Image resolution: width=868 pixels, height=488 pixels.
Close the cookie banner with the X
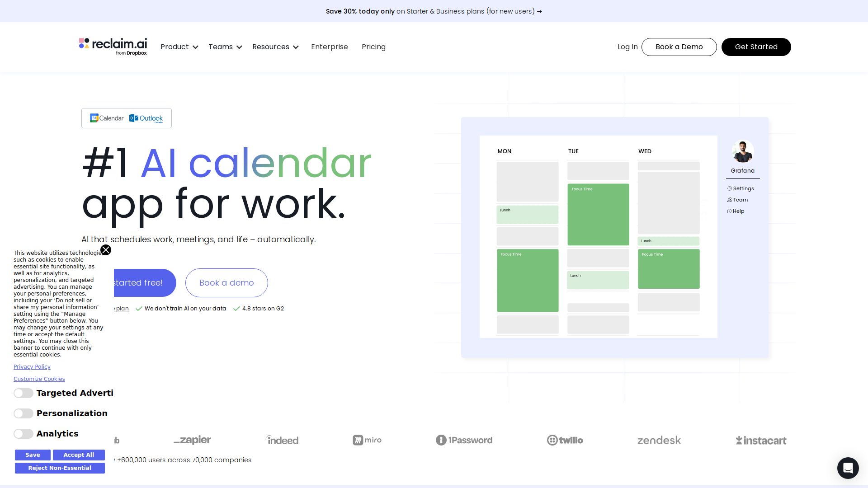[106, 250]
